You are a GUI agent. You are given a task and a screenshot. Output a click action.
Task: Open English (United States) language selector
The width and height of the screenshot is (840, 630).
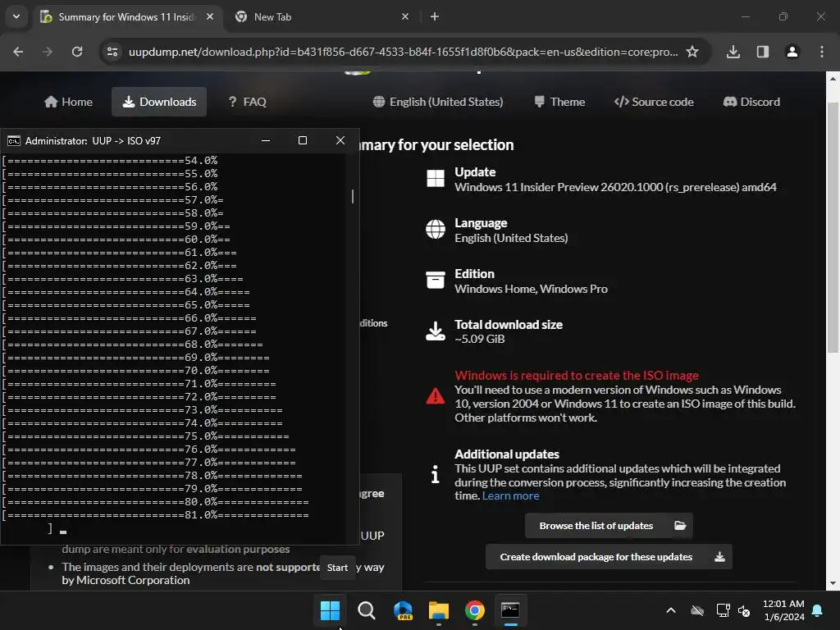point(438,102)
